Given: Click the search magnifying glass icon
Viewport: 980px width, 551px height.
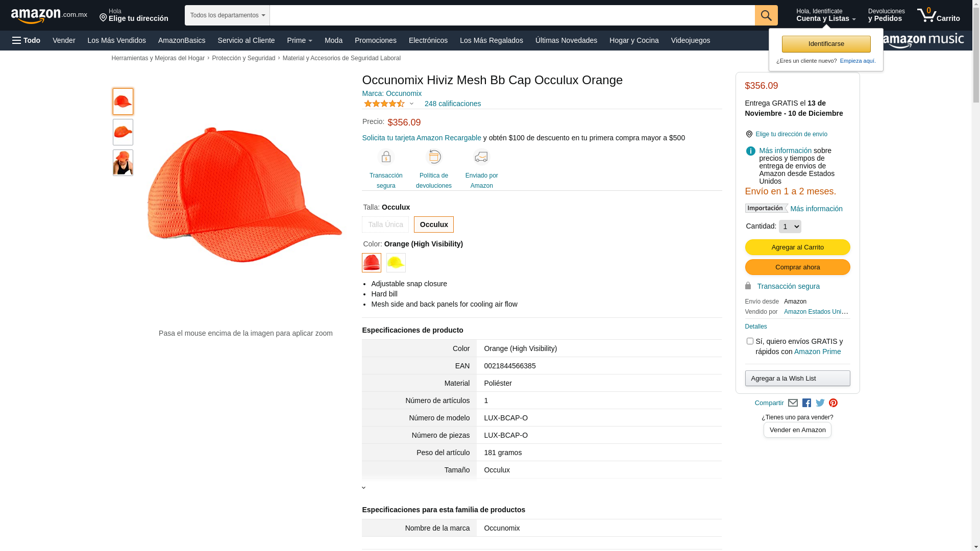Looking at the screenshot, I should click(766, 15).
